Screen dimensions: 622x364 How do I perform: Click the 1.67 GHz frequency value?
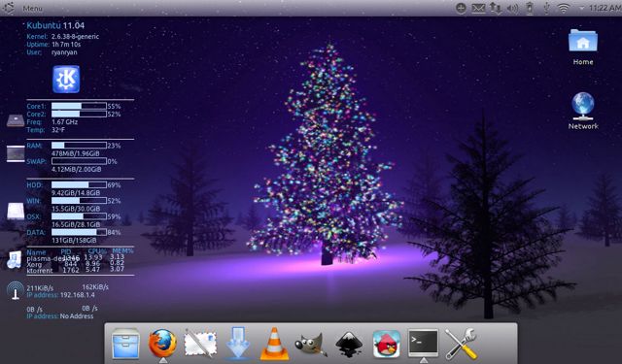65,122
